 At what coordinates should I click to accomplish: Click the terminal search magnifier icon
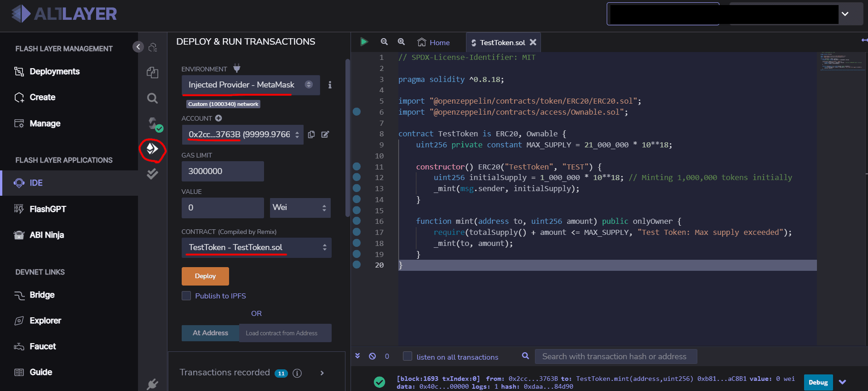(x=526, y=356)
